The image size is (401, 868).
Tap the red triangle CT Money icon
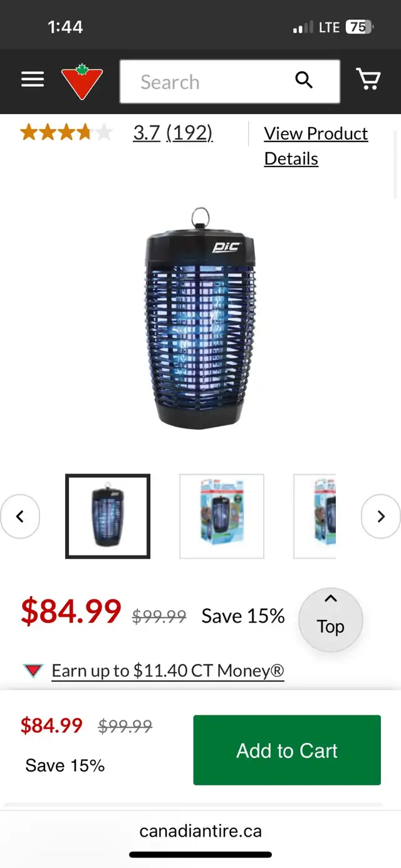click(33, 671)
